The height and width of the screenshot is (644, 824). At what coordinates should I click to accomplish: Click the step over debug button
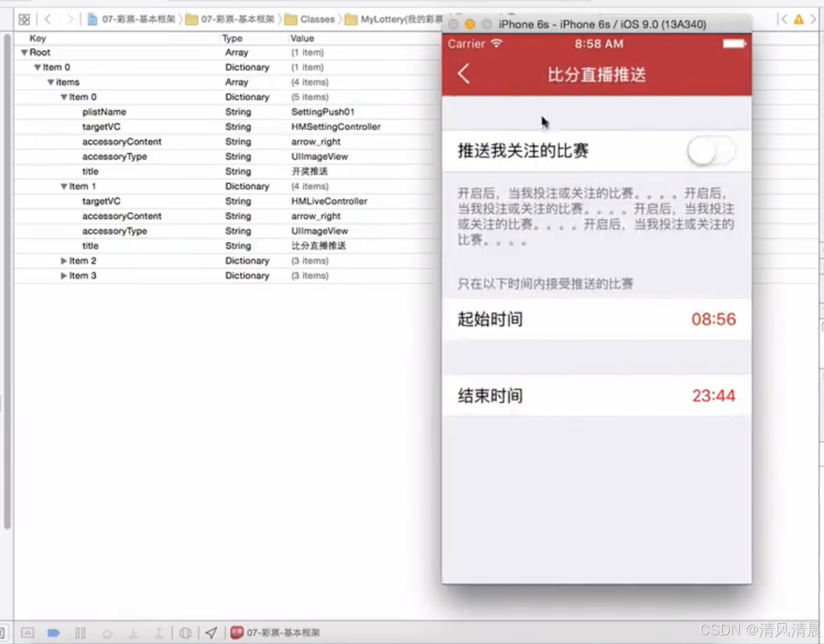click(107, 633)
